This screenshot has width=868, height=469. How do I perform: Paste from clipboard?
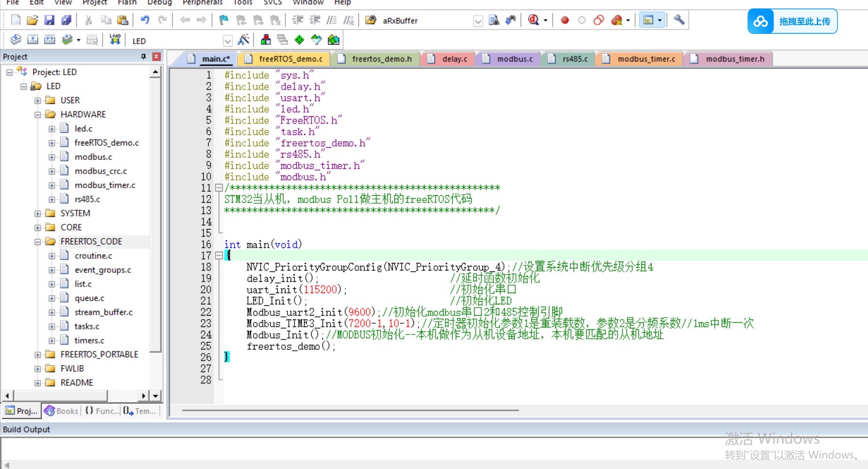click(x=122, y=20)
